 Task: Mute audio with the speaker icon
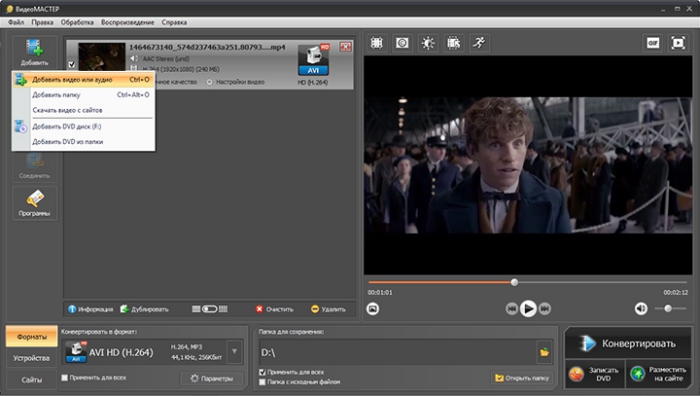point(641,308)
